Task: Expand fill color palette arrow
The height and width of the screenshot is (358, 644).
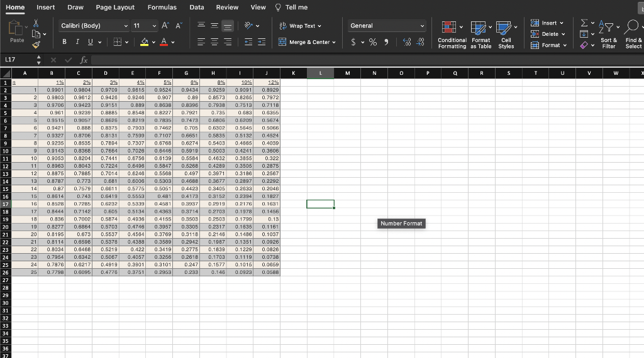Action: click(153, 42)
